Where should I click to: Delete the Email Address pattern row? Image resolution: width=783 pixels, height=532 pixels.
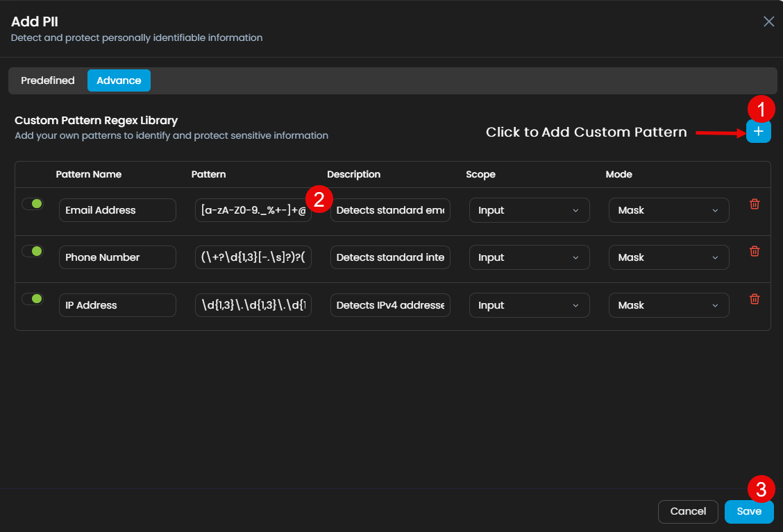pyautogui.click(x=755, y=204)
